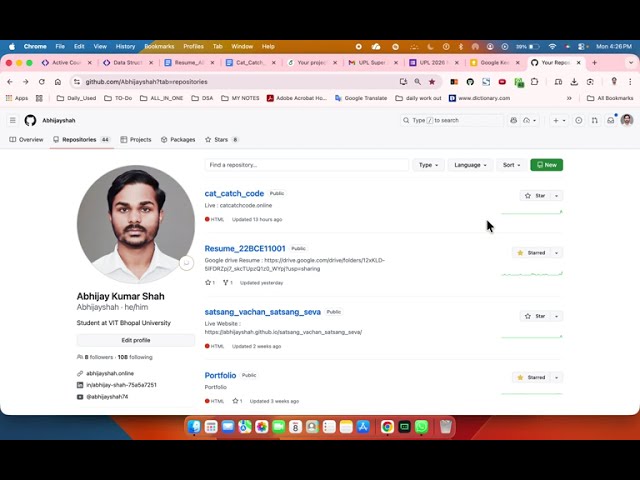Image resolution: width=640 pixels, height=480 pixels.
Task: Click the GitHub logo home icon
Action: (30, 120)
